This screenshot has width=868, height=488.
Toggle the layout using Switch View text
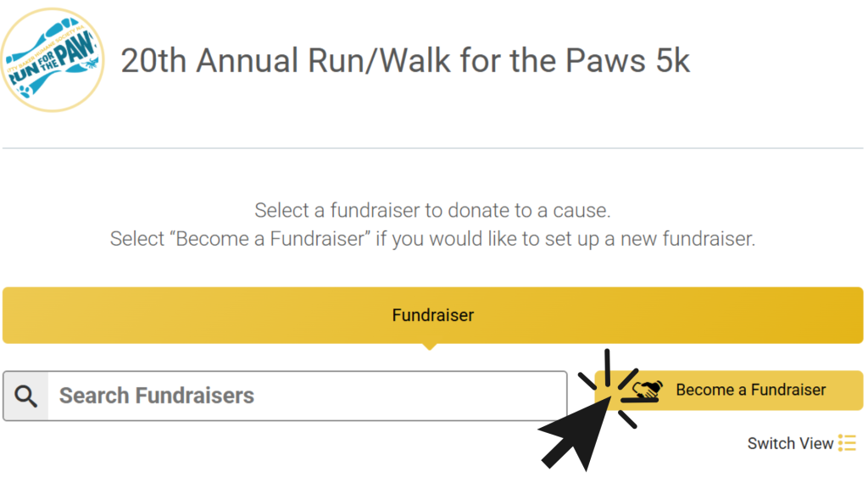[x=790, y=443]
